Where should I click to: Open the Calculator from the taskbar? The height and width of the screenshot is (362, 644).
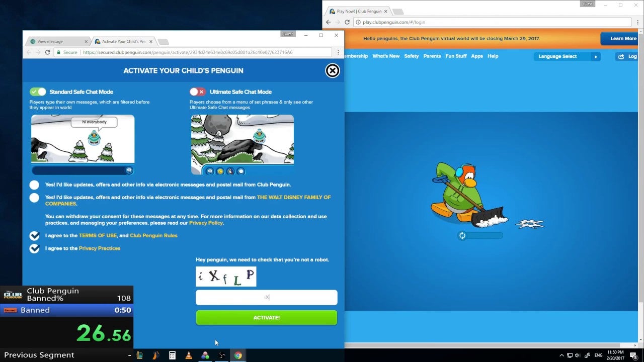(x=172, y=355)
